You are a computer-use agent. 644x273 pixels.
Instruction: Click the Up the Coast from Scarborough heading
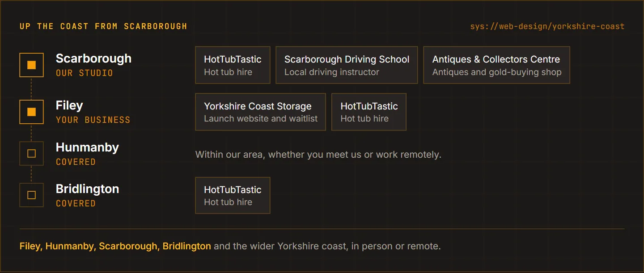(103, 26)
